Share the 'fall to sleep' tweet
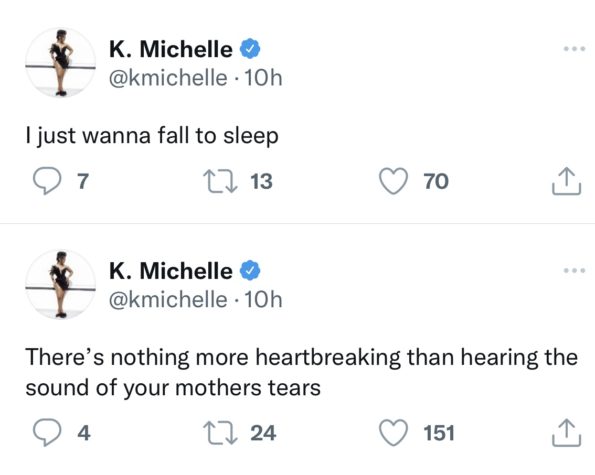595x475 pixels. click(x=566, y=181)
